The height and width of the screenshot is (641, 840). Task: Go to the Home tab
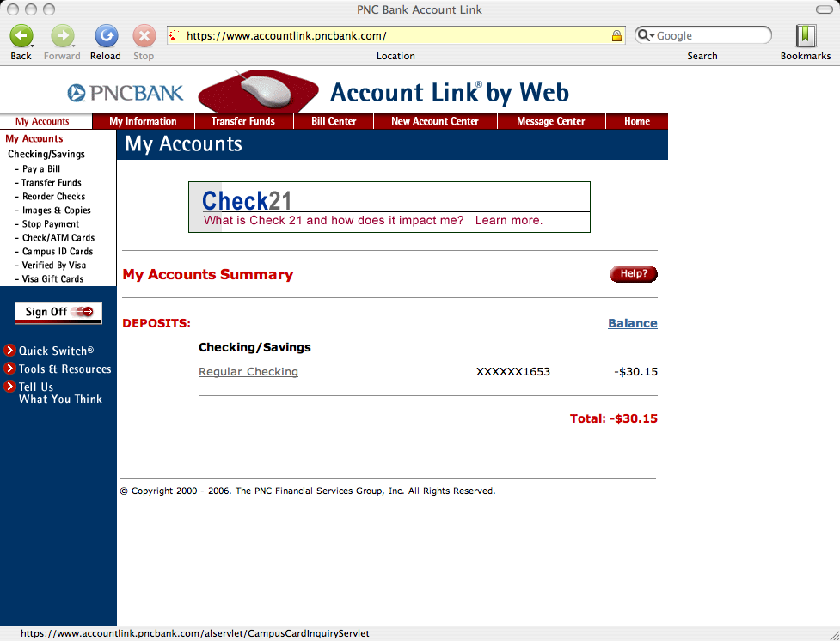[637, 121]
